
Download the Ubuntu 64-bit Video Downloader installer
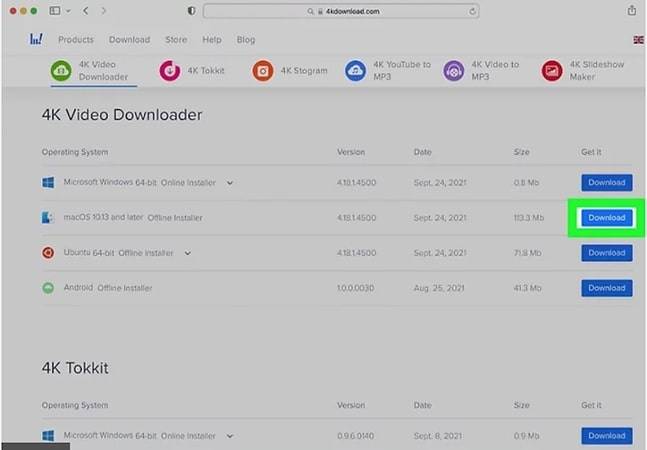pos(607,253)
